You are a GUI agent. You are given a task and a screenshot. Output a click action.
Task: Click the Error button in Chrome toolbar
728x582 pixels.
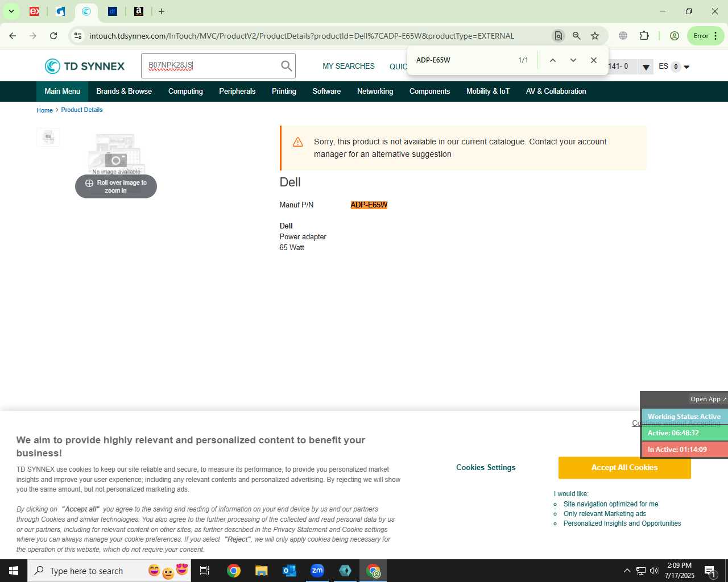point(705,36)
